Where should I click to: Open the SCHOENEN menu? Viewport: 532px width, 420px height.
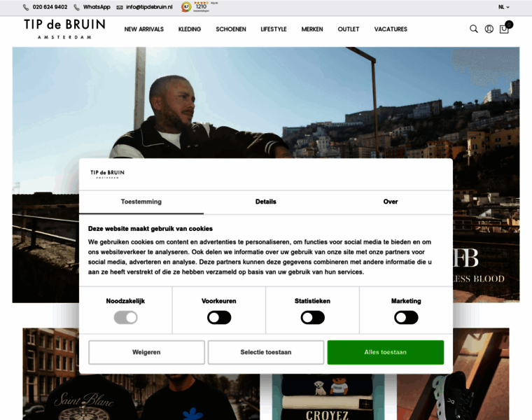231,29
